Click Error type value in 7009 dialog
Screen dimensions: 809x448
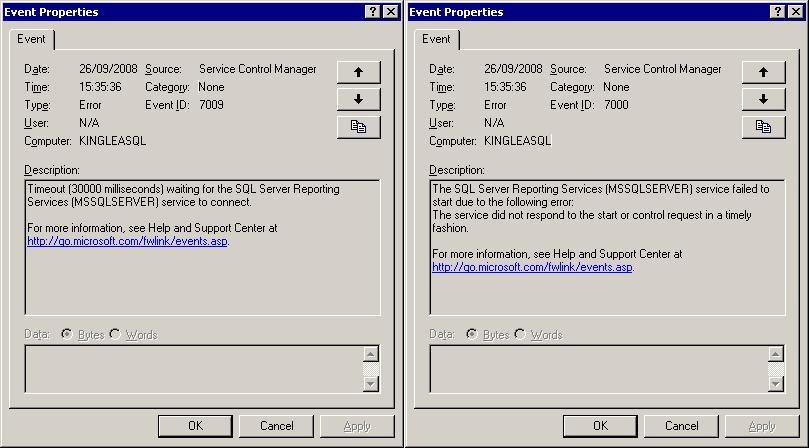tap(90, 105)
